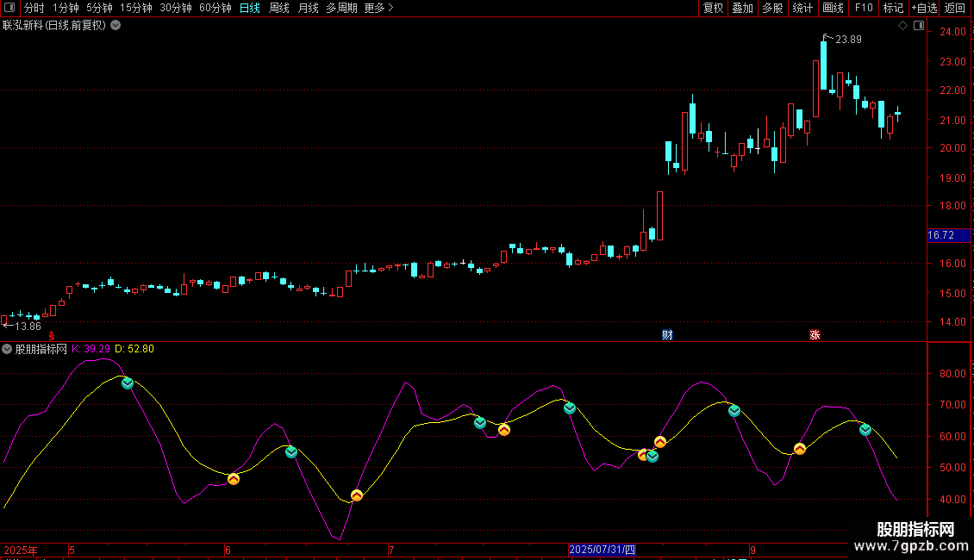Toggle the side panel icon in the chart's top-right corner
The image size is (974, 560).
click(919, 26)
